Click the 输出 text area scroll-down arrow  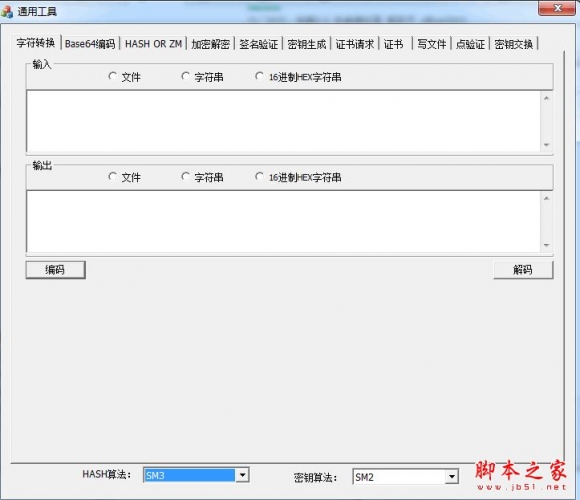[546, 245]
